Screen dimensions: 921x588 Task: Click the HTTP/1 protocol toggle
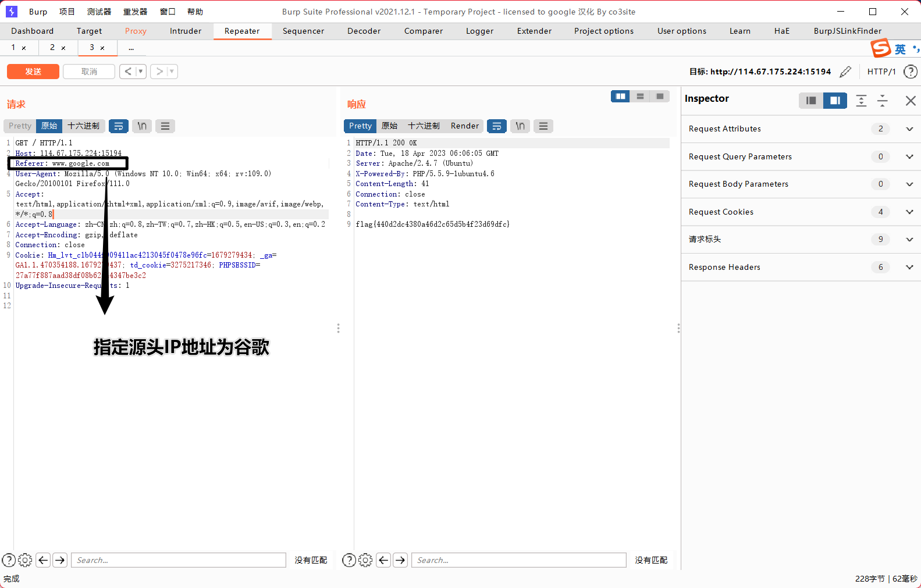(881, 72)
